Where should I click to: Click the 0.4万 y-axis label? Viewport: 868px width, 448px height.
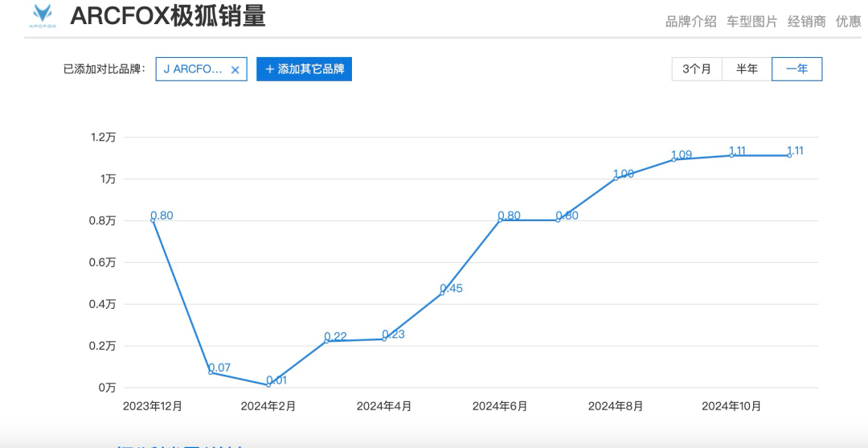tap(103, 304)
